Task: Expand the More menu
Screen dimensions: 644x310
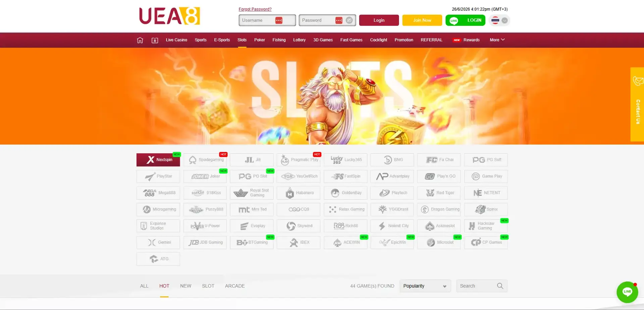Action: click(x=497, y=40)
